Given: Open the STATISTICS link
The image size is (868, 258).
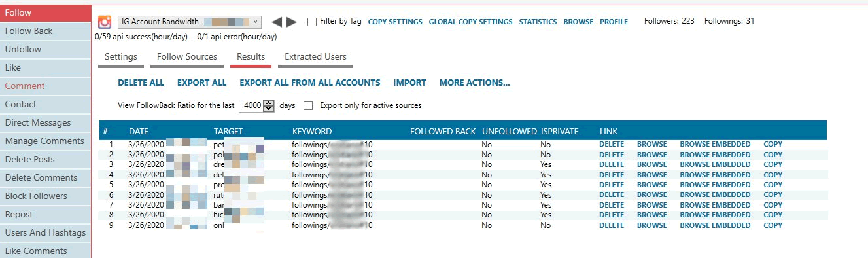Looking at the screenshot, I should (x=538, y=22).
